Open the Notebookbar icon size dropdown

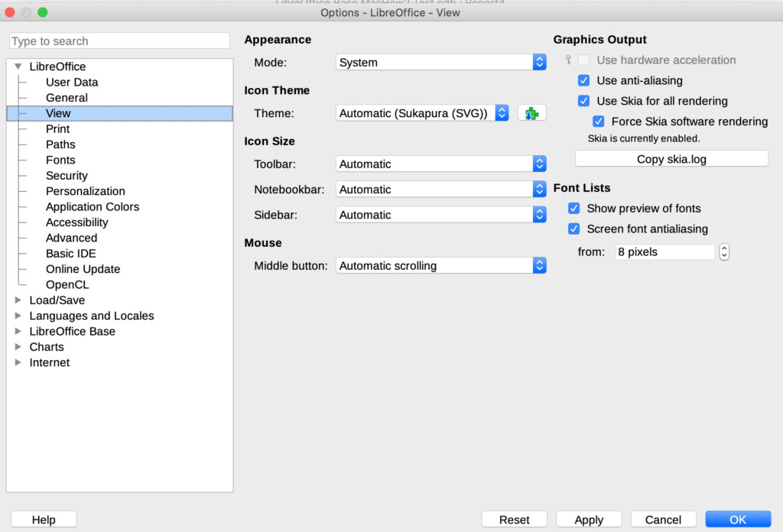pos(441,190)
